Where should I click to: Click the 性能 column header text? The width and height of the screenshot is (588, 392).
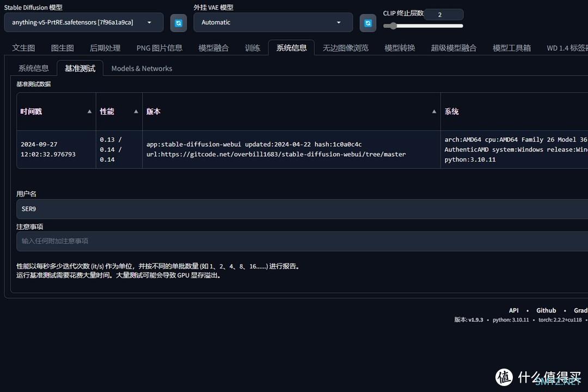pyautogui.click(x=107, y=112)
